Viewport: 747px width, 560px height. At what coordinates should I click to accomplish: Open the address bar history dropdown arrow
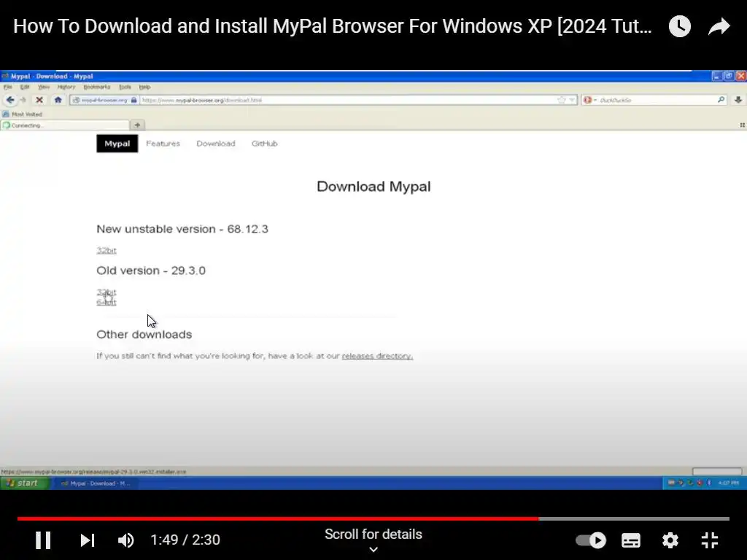click(572, 100)
